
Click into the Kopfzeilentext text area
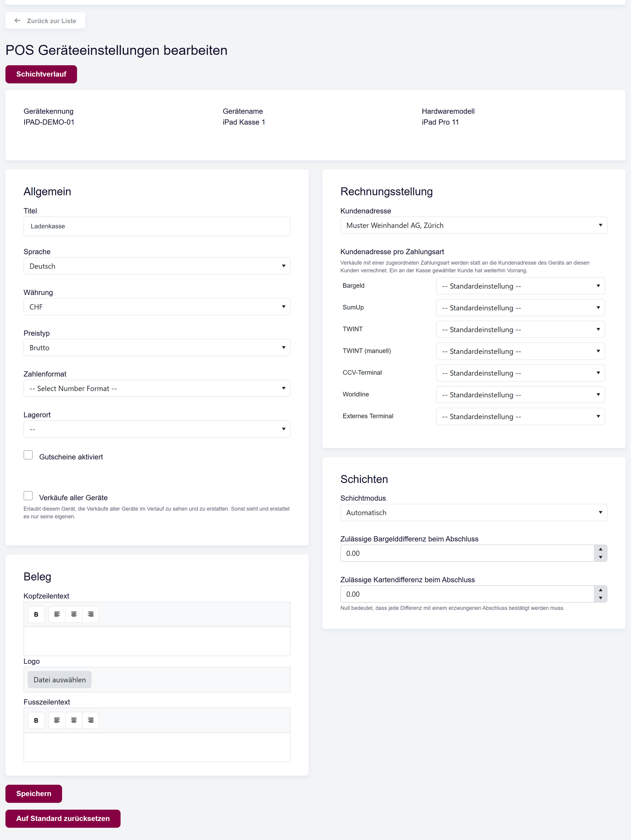[157, 641]
